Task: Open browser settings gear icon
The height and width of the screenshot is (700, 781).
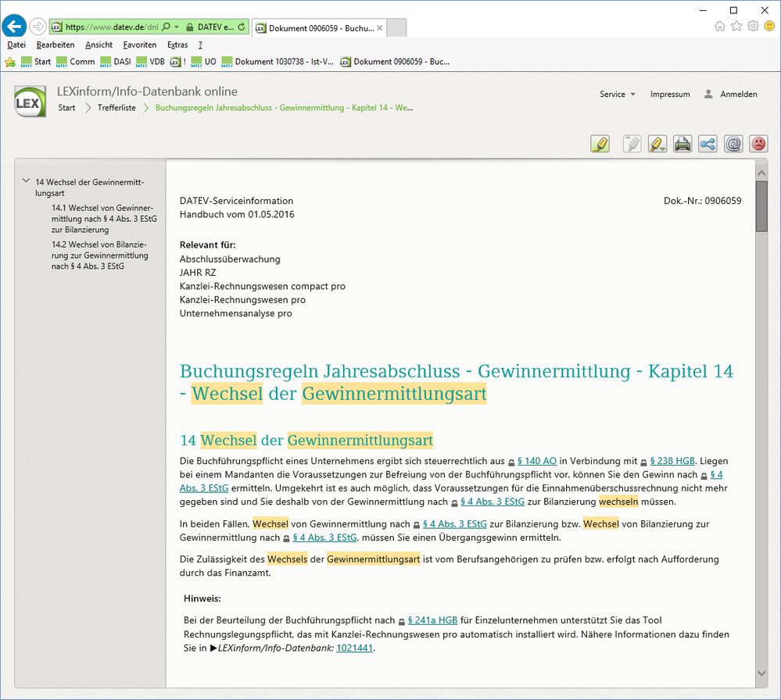Action: pos(753,26)
